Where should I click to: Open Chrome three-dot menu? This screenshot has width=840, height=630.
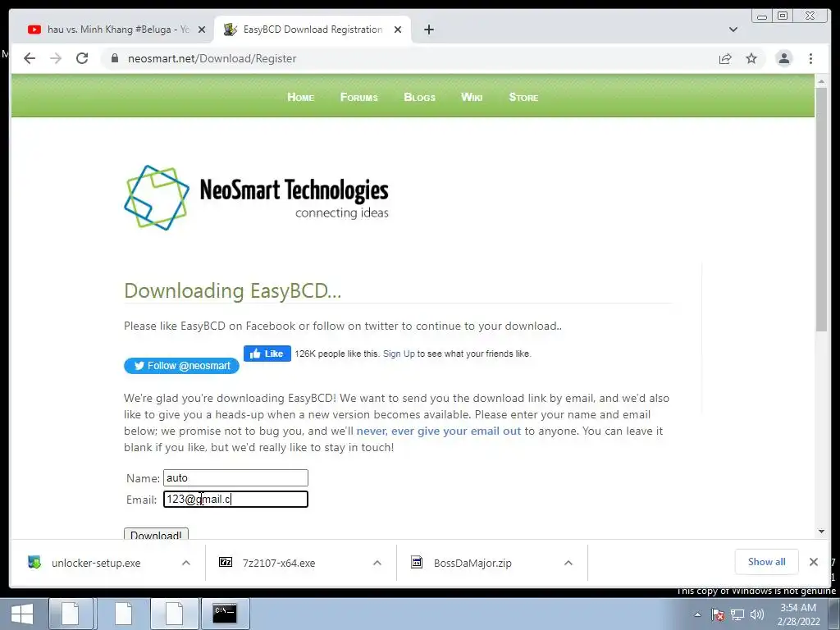810,58
